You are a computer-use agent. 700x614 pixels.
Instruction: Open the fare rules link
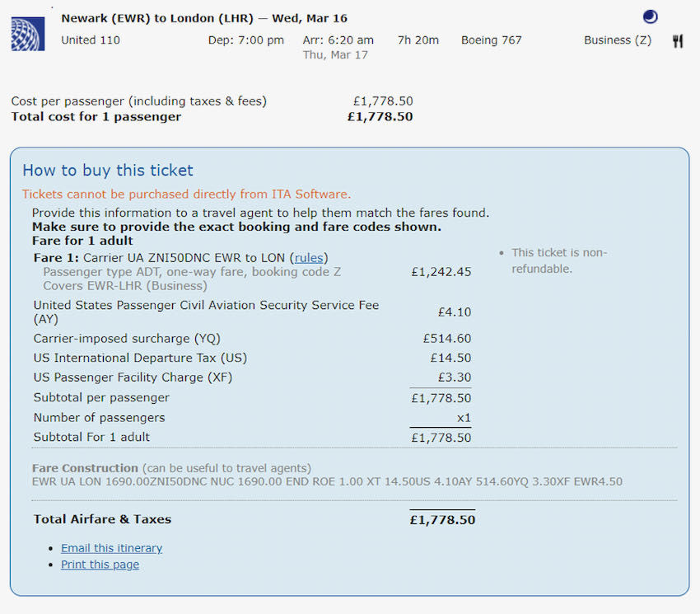(x=309, y=258)
